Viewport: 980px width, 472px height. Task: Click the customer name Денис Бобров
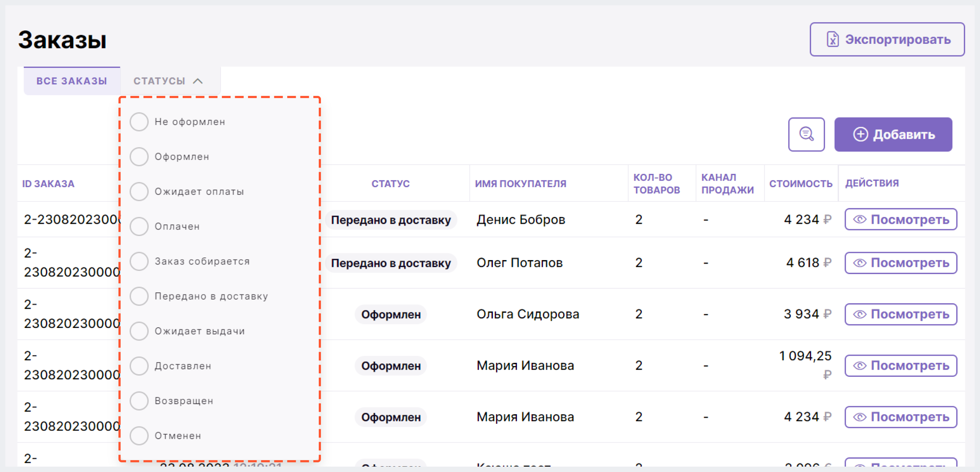(521, 219)
